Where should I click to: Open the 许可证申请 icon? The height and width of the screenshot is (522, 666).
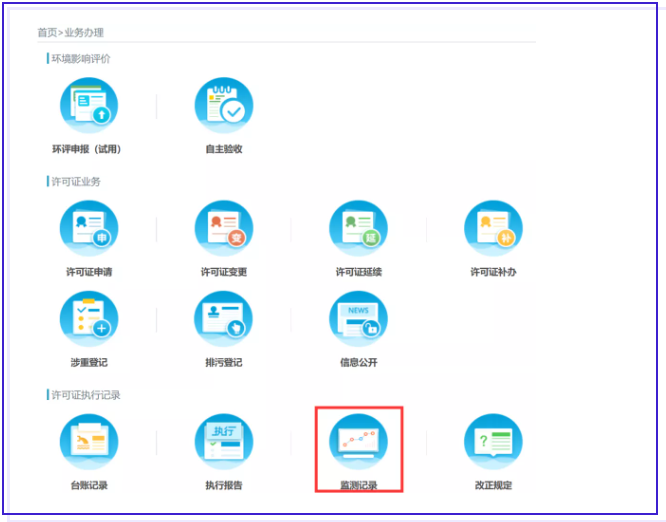point(88,228)
